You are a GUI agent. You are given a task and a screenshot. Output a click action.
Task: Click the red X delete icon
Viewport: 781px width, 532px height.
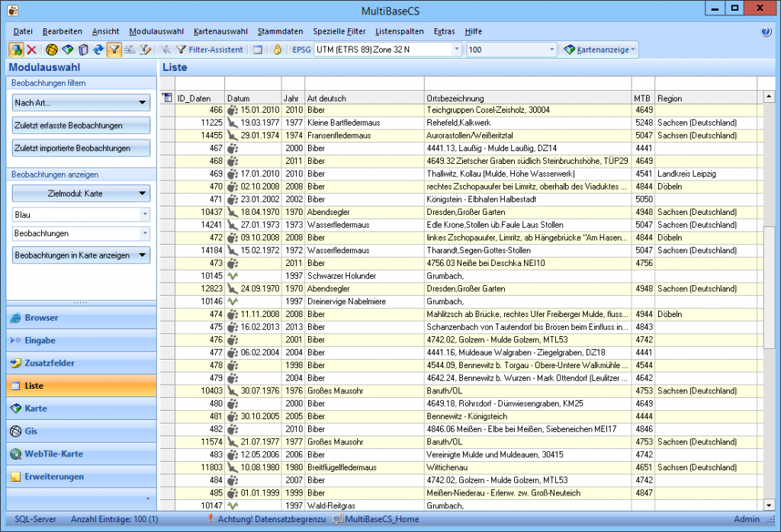pyautogui.click(x=31, y=50)
